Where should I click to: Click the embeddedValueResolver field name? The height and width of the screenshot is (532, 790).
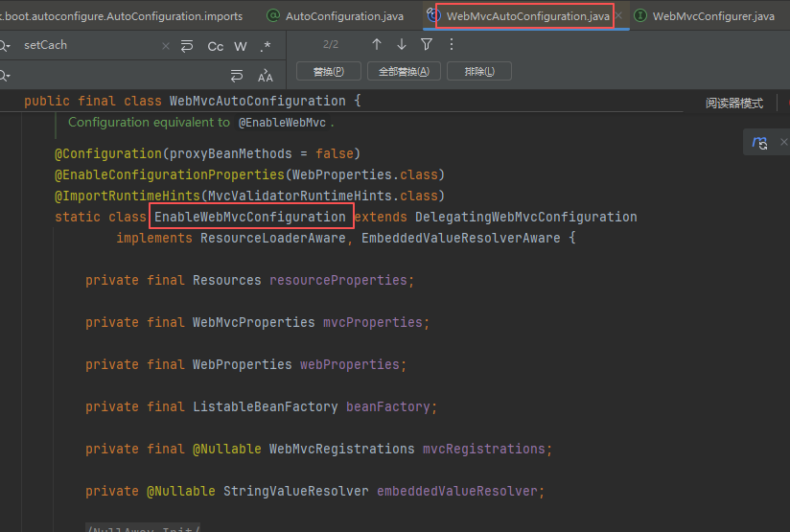tap(457, 491)
